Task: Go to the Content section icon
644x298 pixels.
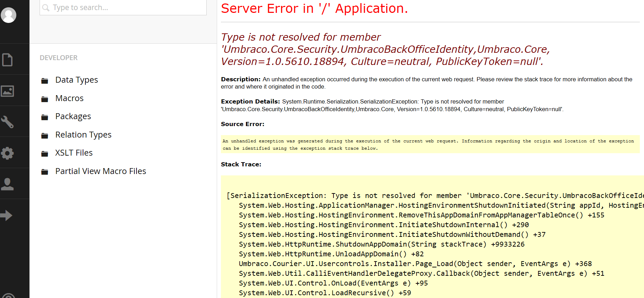Action: [x=7, y=60]
